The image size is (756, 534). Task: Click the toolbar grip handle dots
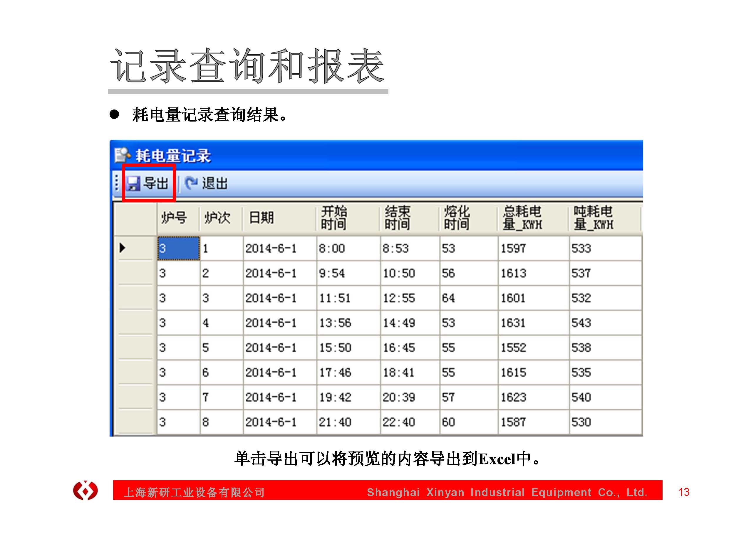[116, 183]
